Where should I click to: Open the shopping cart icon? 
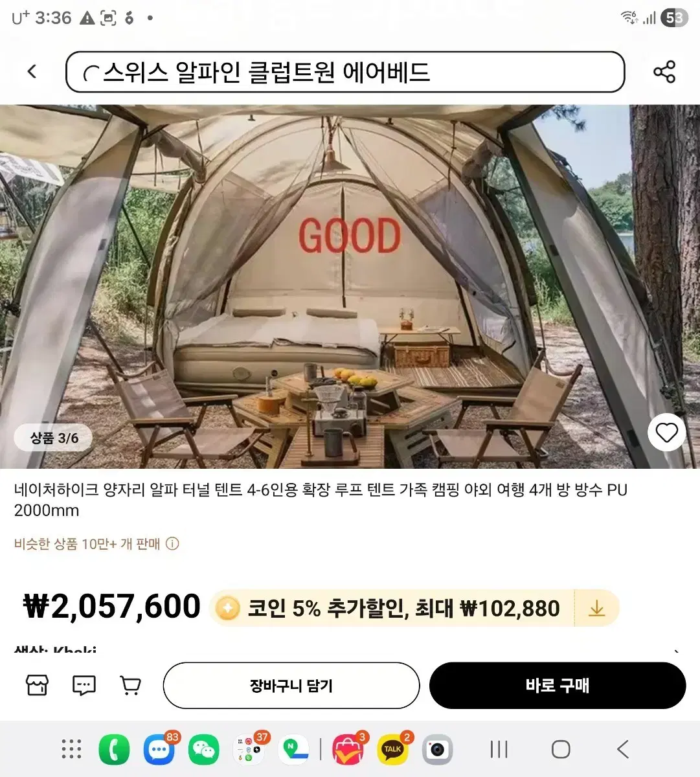click(x=131, y=685)
